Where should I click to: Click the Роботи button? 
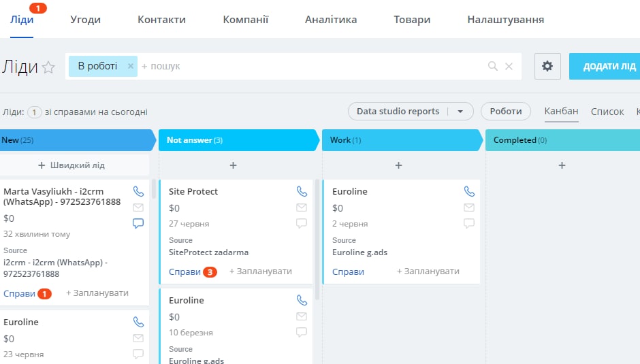(506, 112)
